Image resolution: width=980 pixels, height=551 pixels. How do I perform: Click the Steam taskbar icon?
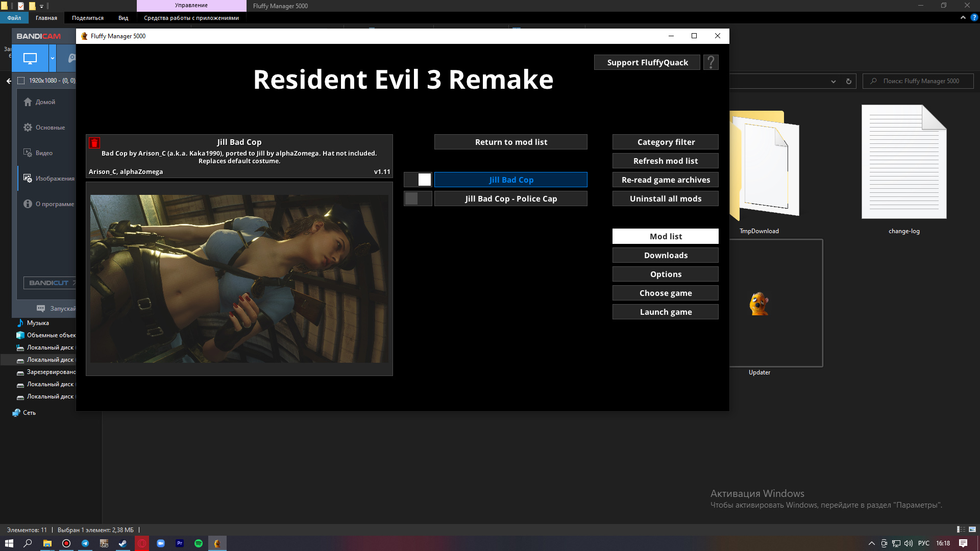[x=123, y=543]
